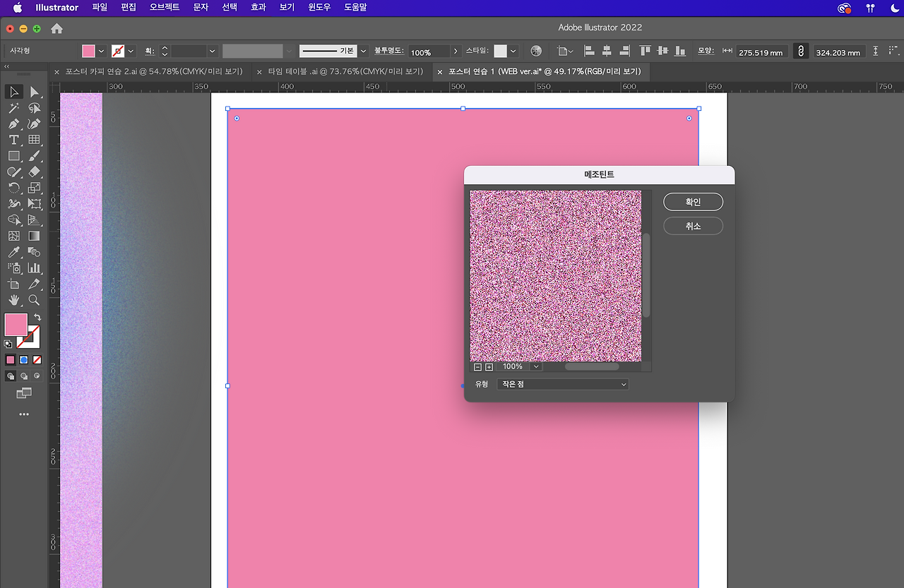Screen dimensions: 904x588
Task: Select the Rotate tool
Action: [x=13, y=188]
